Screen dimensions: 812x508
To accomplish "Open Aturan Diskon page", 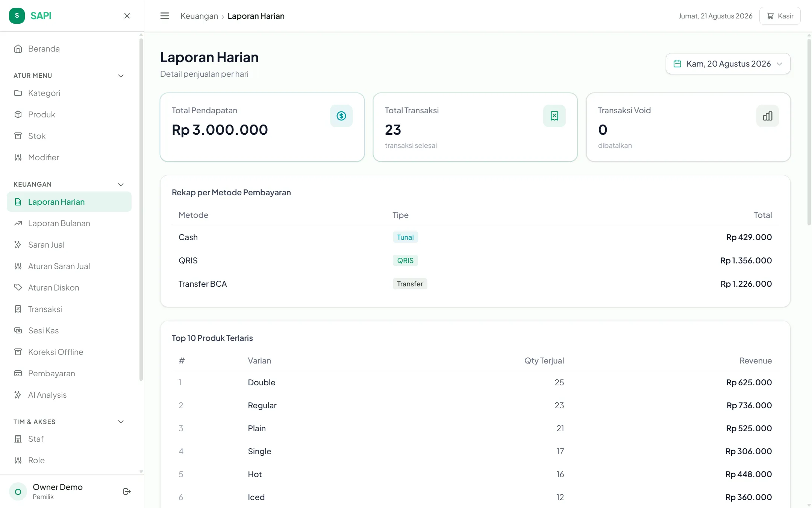I will [69, 287].
